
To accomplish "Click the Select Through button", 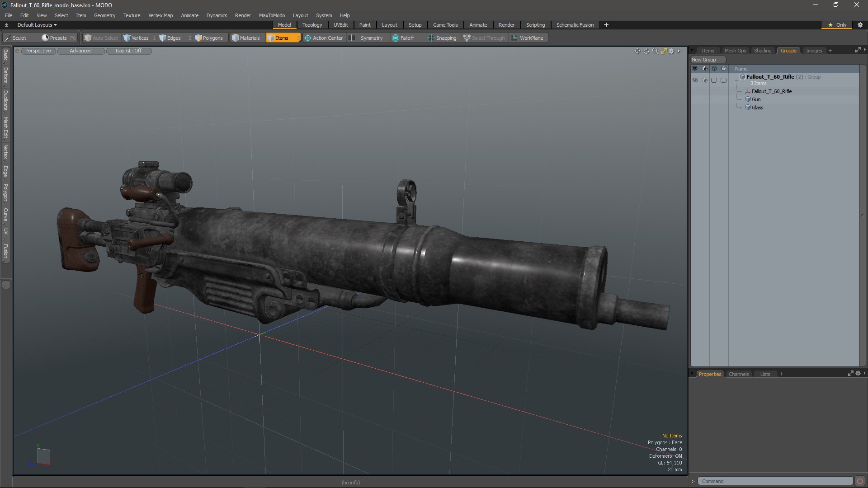I will (484, 38).
